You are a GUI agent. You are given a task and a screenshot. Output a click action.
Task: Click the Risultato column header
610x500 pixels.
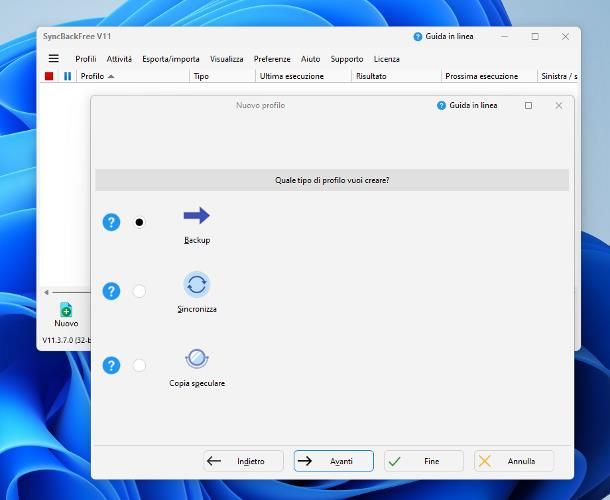pos(396,76)
